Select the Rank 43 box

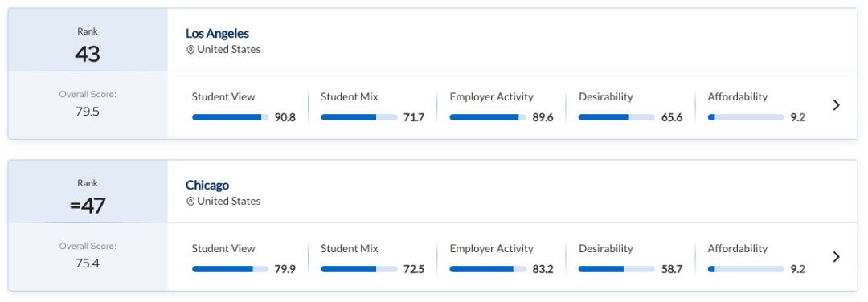[x=88, y=40]
